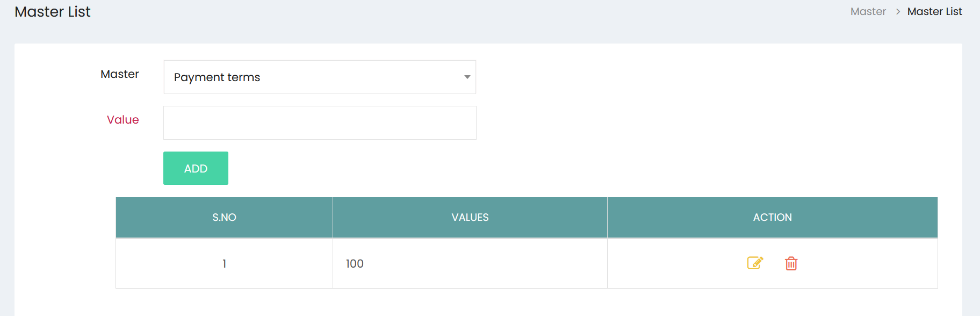Click the green ADD button

[x=196, y=168]
